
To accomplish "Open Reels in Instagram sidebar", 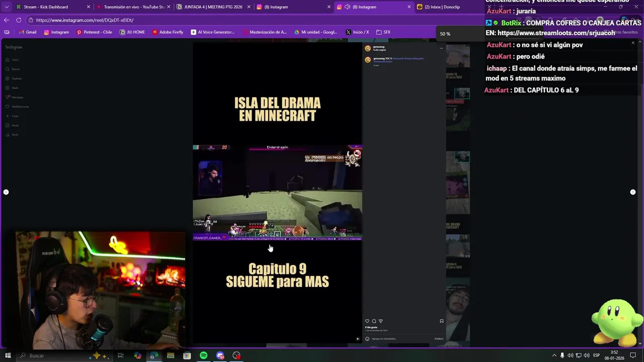I will [x=12, y=88].
